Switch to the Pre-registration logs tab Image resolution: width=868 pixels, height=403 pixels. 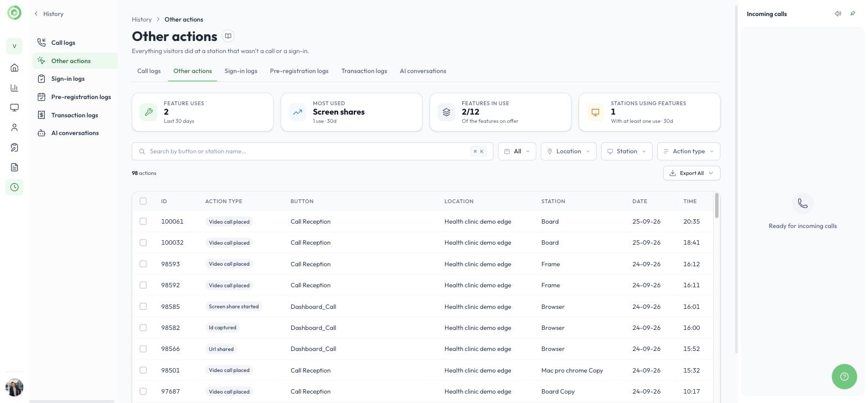point(299,71)
